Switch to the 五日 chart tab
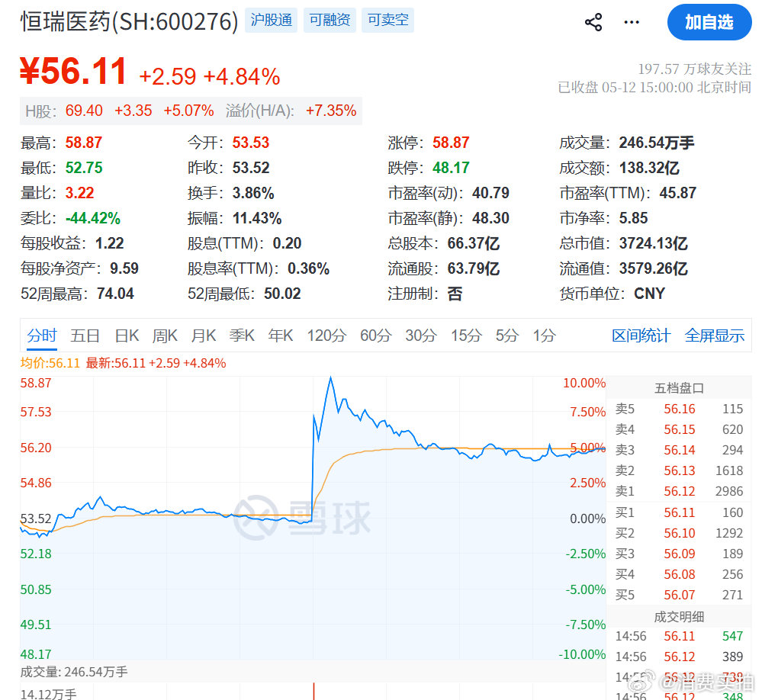 tap(85, 336)
